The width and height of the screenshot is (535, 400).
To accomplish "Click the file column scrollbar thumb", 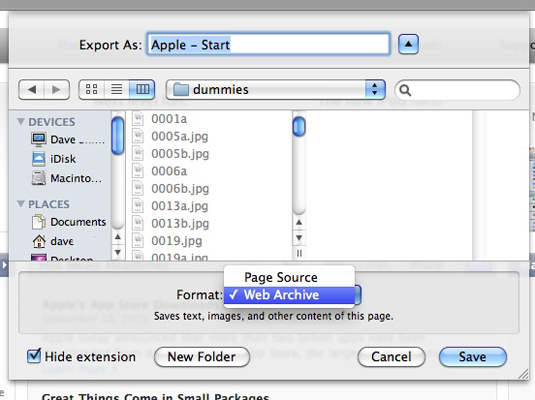I will pyautogui.click(x=299, y=126).
